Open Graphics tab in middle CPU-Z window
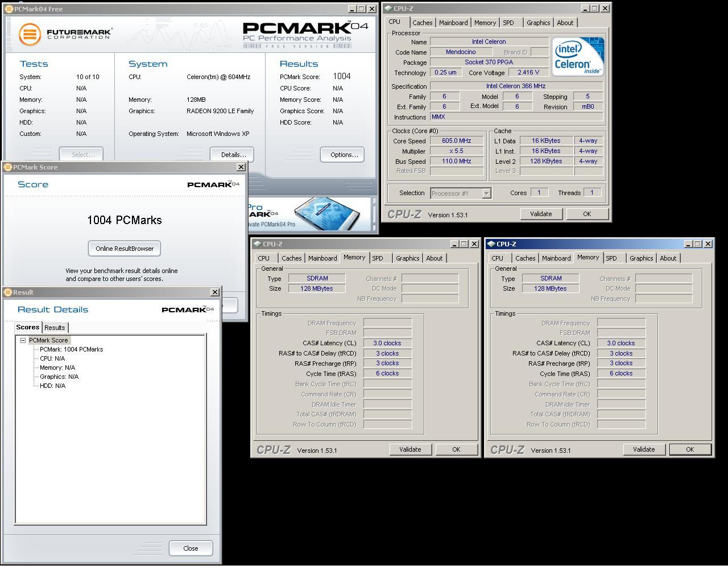Screen dimensions: 728x566 coord(407,258)
